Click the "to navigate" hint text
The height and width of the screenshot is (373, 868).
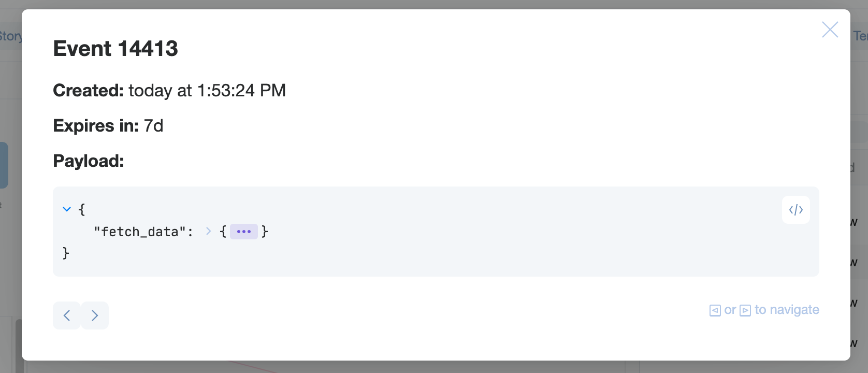point(787,310)
